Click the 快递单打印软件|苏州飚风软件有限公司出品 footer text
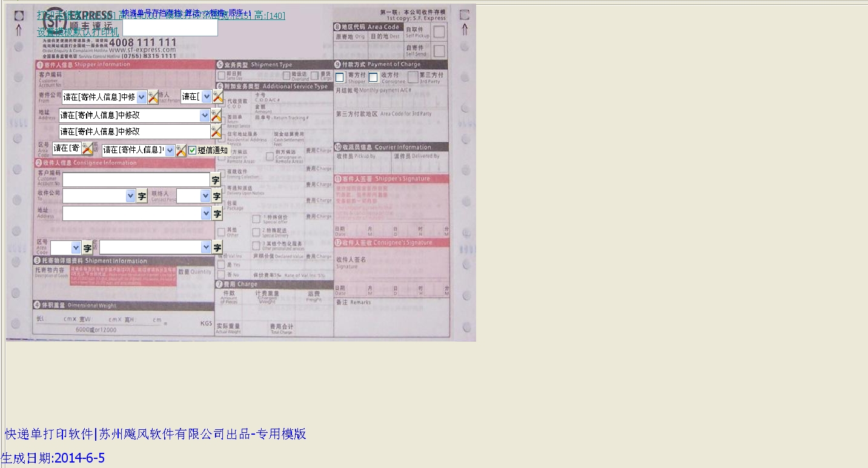The height and width of the screenshot is (468, 868). 156,434
